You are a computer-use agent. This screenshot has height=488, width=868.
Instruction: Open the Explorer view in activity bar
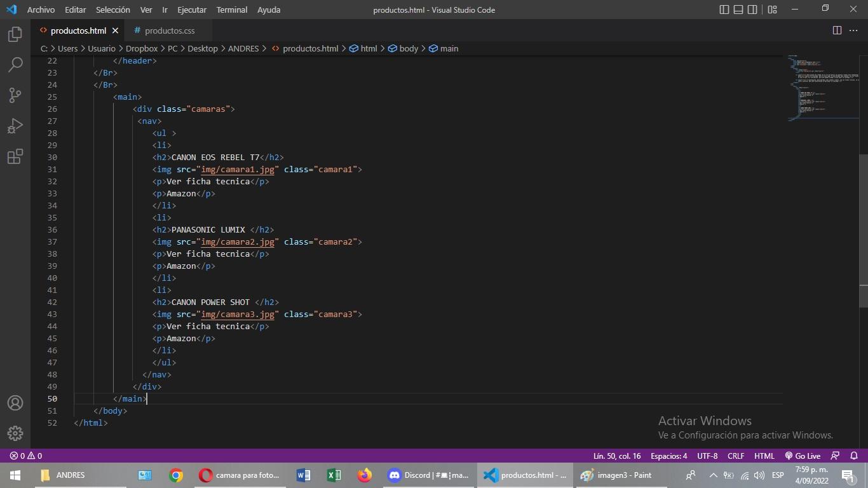pyautogui.click(x=15, y=34)
